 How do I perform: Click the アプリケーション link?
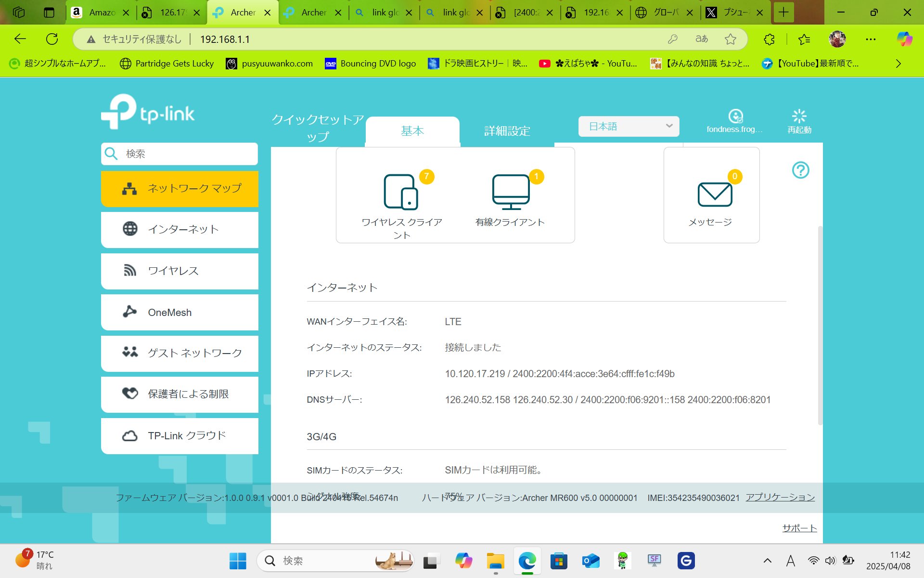click(780, 497)
